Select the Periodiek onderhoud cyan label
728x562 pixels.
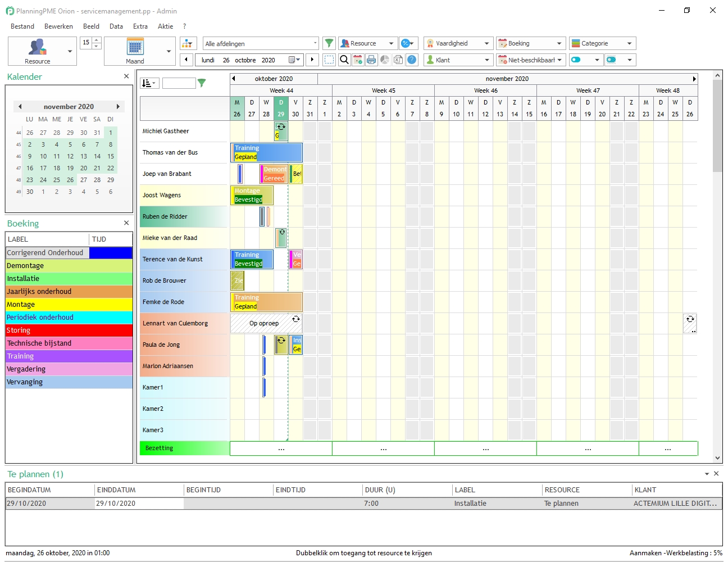point(69,317)
